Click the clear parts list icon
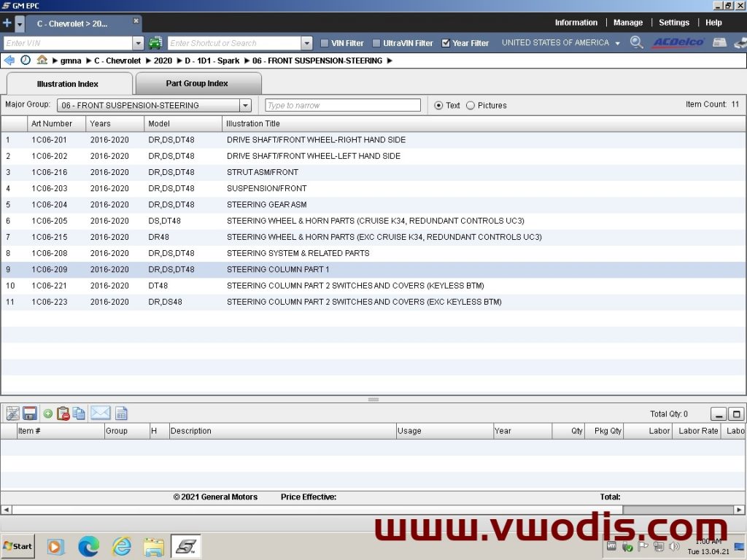Viewport: 747px width, 560px height. click(13, 413)
